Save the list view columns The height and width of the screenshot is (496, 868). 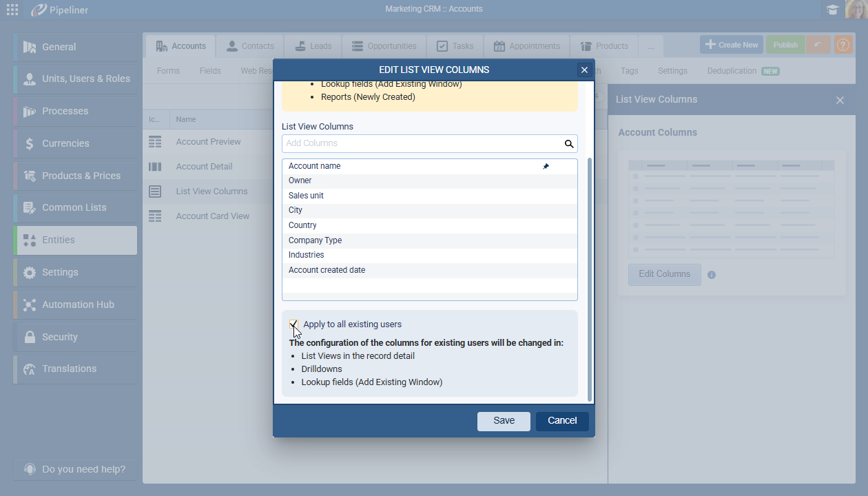(504, 421)
